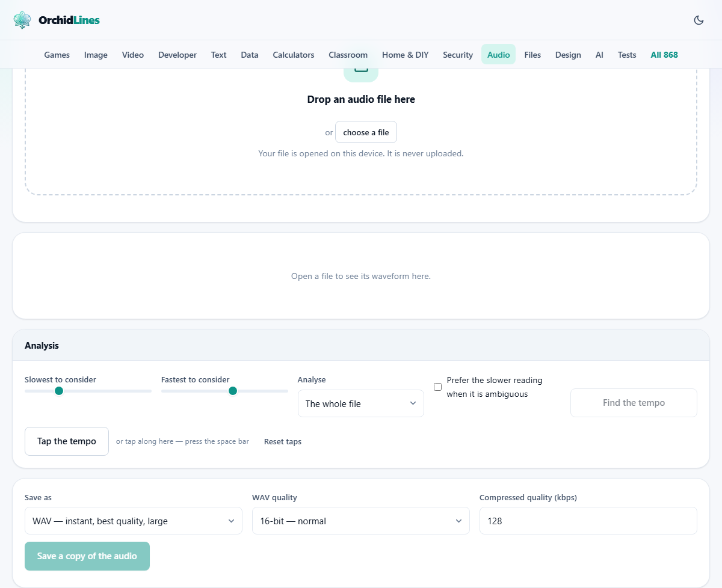Open the Analyse dropdown set to The whole file
Viewport: 722px width, 588px height.
tap(361, 403)
